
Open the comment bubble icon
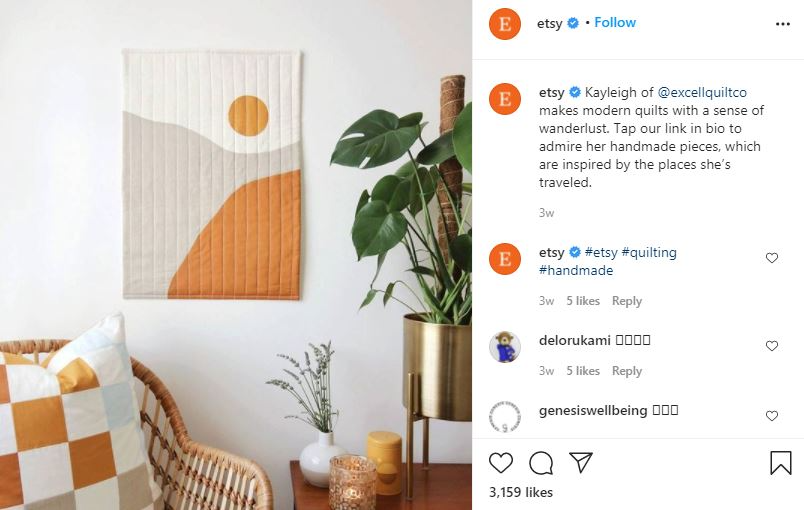tap(540, 463)
